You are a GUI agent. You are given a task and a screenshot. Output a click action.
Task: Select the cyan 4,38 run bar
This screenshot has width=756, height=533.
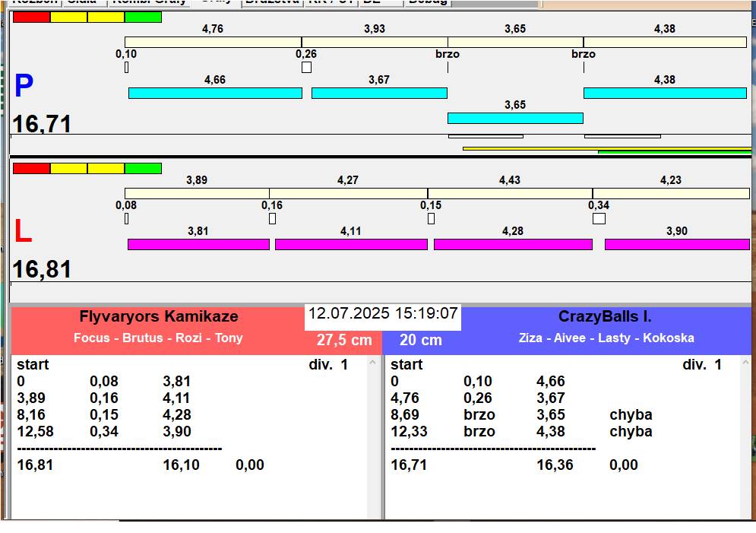tap(665, 93)
